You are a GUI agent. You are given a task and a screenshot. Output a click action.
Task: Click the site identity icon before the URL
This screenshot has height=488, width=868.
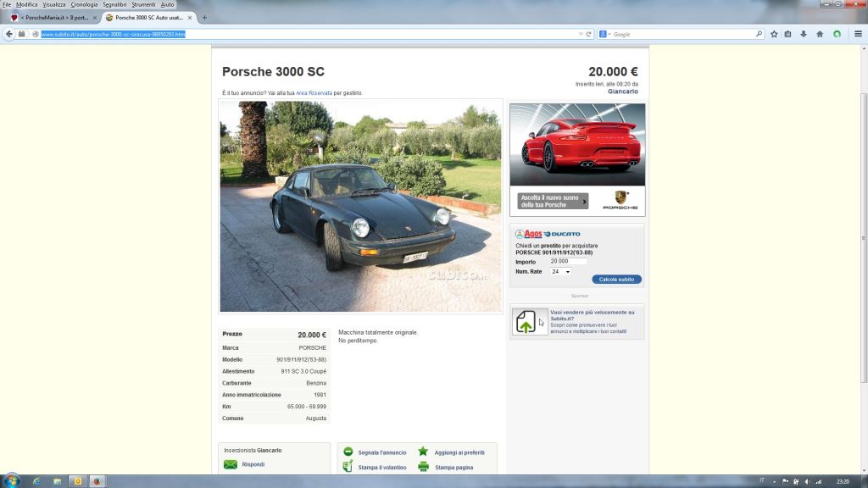tap(36, 34)
